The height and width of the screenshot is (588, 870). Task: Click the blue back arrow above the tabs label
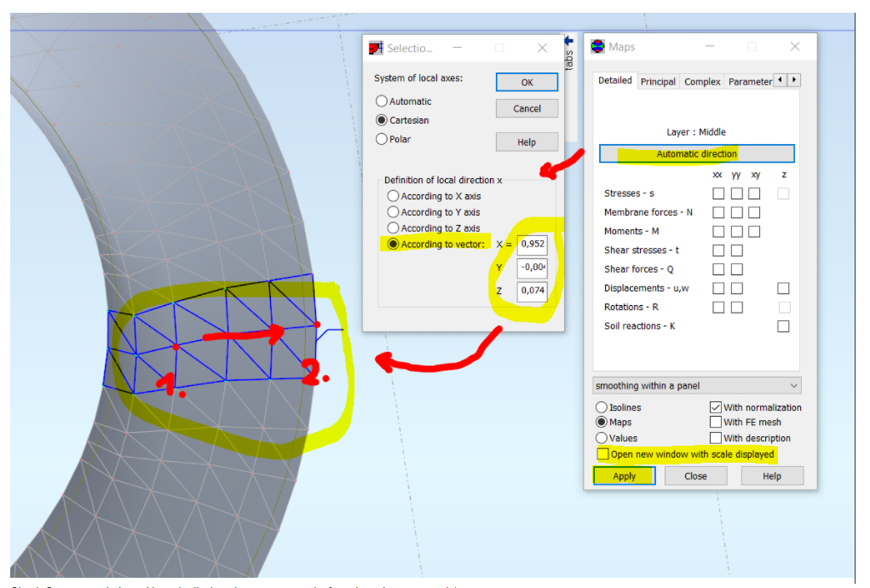click(569, 41)
